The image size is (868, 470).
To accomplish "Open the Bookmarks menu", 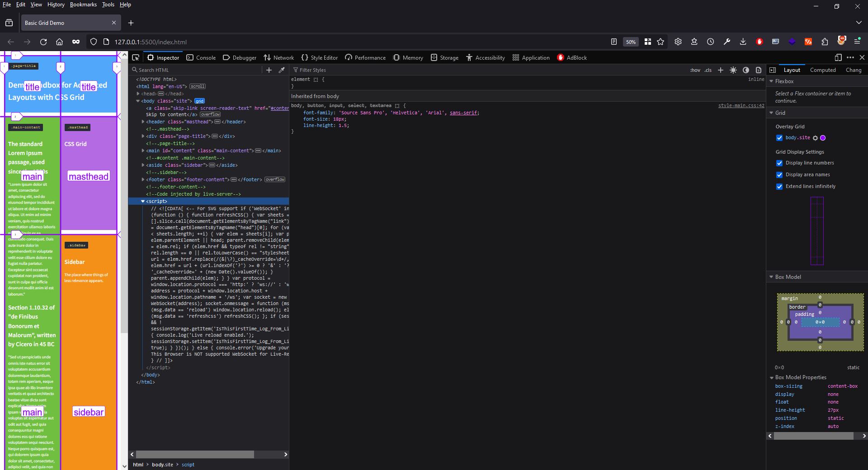I will point(83,5).
